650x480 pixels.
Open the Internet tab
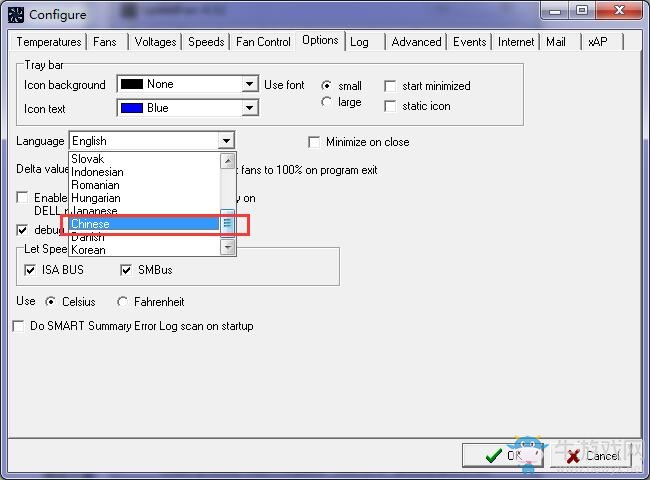[516, 42]
